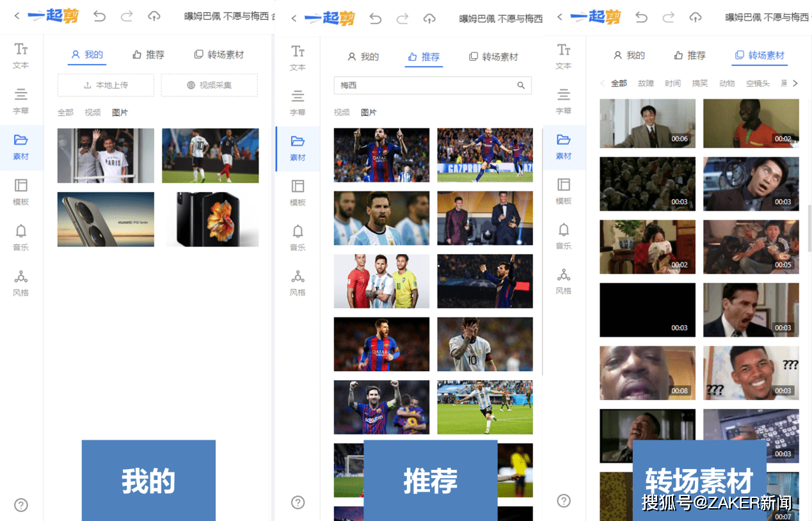Viewport: 812px width, 521px height.
Task: Click the help question mark icon
Action: pos(21,505)
